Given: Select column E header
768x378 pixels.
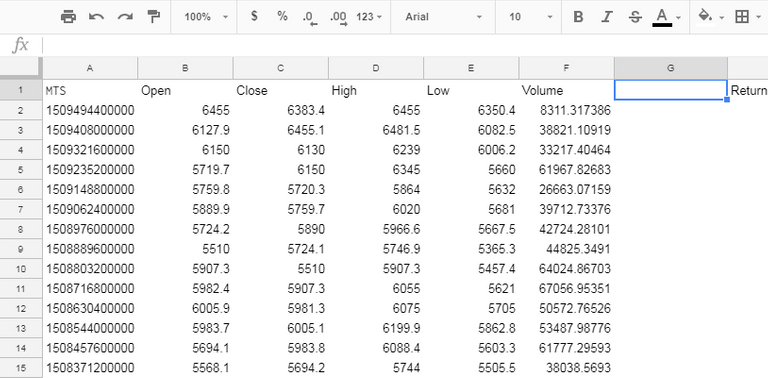Looking at the screenshot, I should pos(471,68).
